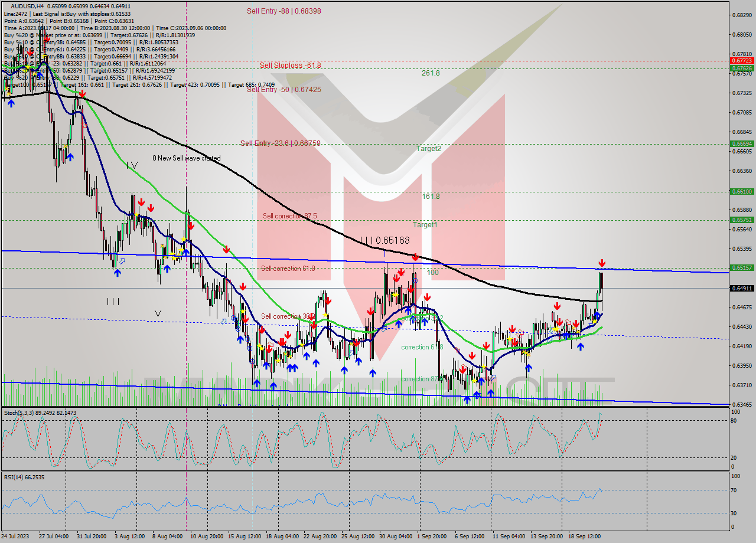The height and width of the screenshot is (543, 756).
Task: Click the green 'Target1' label
Action: (425, 225)
